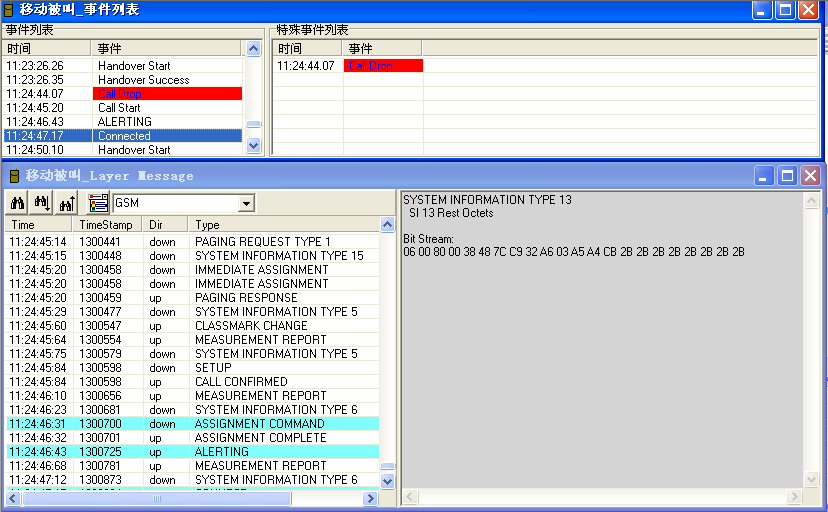Minimize the event list window

click(762, 10)
